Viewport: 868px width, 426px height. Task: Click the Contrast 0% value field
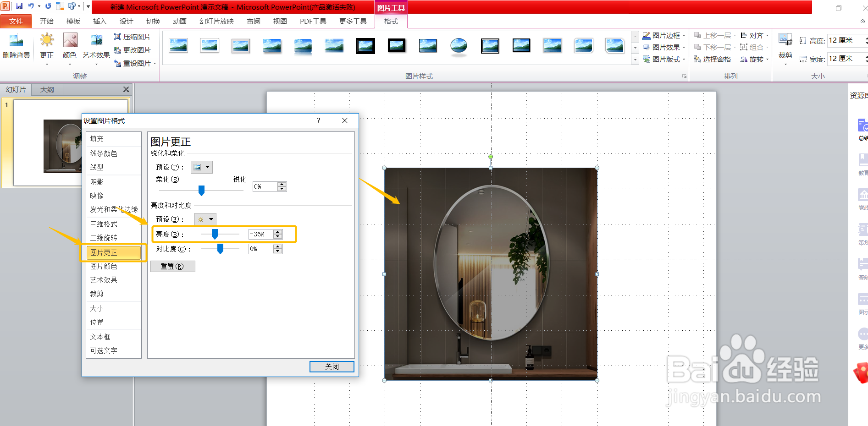pyautogui.click(x=261, y=249)
